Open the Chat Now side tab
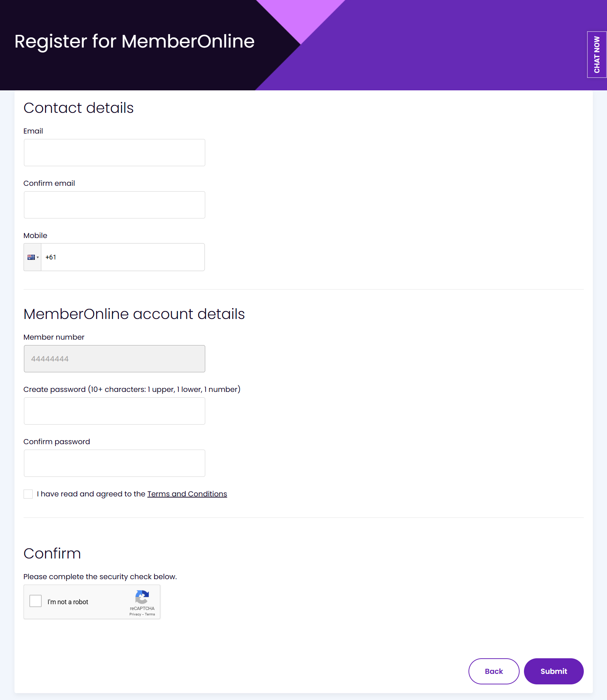Image resolution: width=607 pixels, height=700 pixels. pyautogui.click(x=596, y=54)
